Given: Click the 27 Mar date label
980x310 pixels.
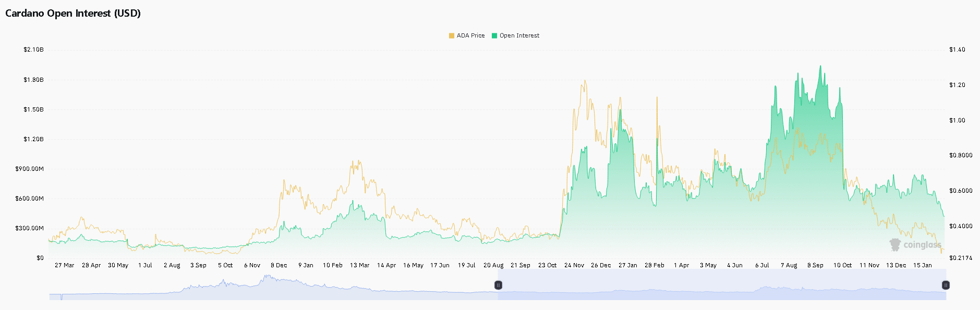Looking at the screenshot, I should coord(64,265).
